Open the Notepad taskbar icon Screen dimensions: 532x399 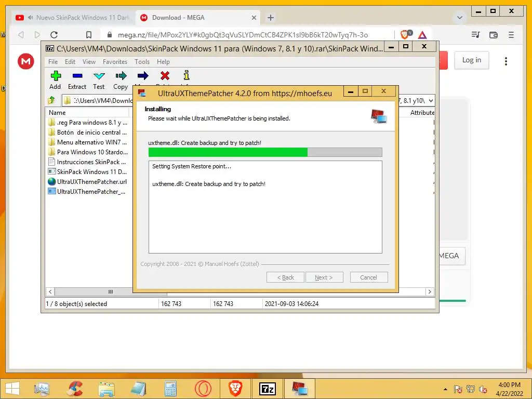pos(138,389)
